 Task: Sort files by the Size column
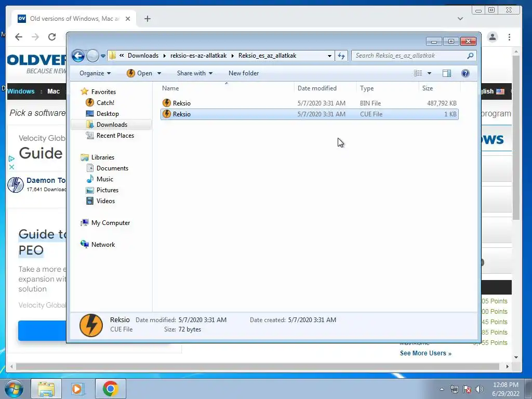(x=440, y=88)
